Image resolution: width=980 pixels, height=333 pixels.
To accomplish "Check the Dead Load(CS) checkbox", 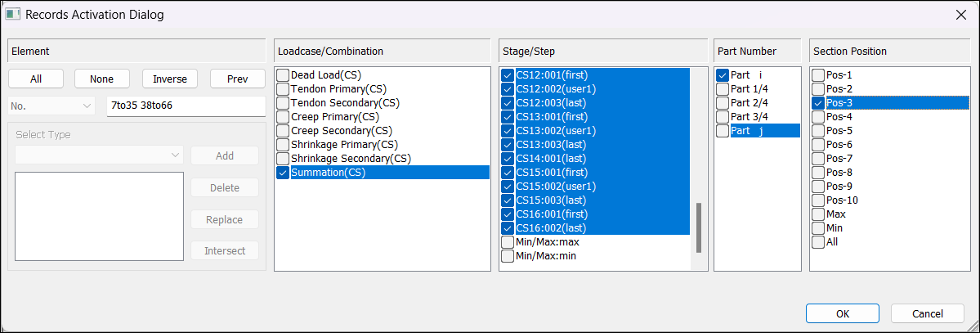I will coord(283,75).
